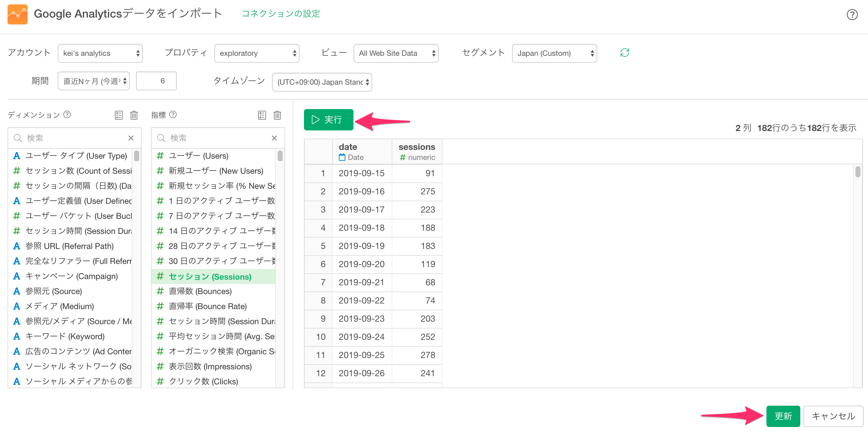Click the green 更新 update button
This screenshot has width=868, height=432.
(x=783, y=416)
